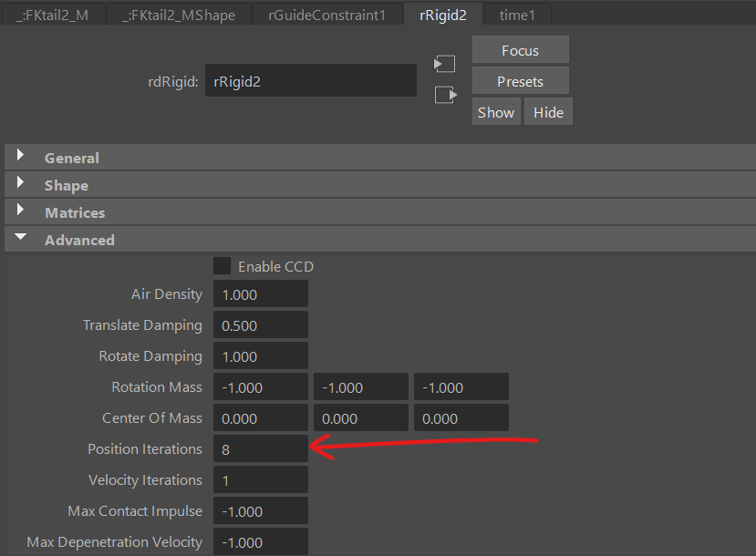Click the rdRigid name field
The height and width of the screenshot is (556, 756).
point(310,81)
